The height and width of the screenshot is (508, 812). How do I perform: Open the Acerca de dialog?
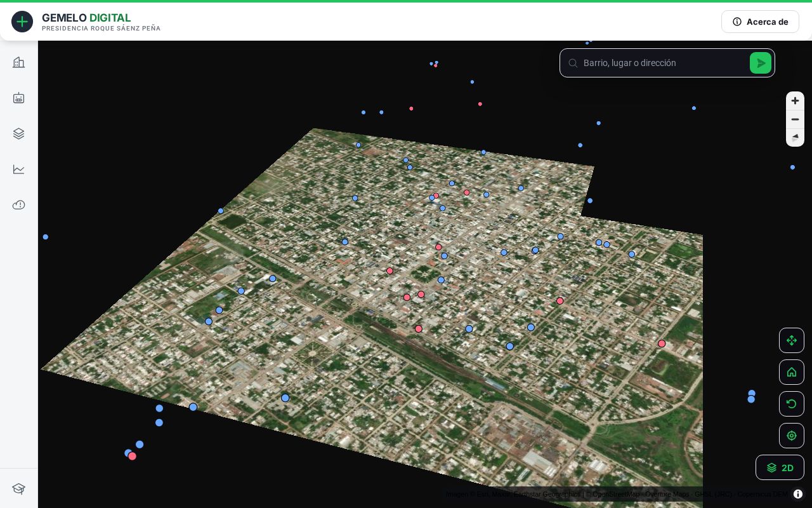click(760, 22)
